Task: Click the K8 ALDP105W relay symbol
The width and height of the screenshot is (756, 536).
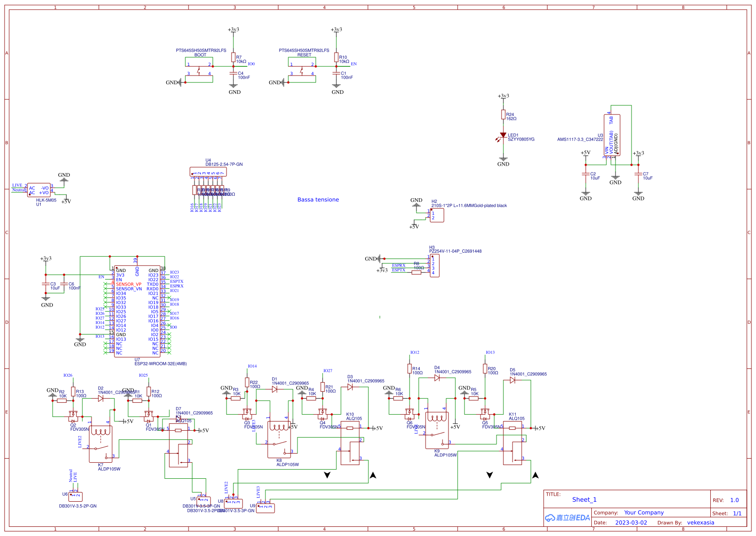Action: pyautogui.click(x=279, y=439)
